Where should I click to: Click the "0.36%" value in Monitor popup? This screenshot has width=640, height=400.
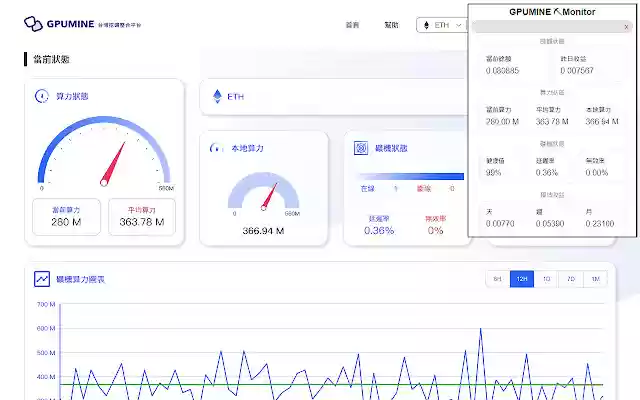pyautogui.click(x=547, y=173)
